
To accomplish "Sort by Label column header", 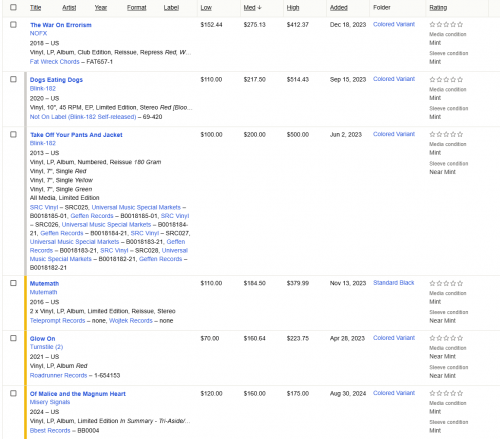I will (171, 8).
